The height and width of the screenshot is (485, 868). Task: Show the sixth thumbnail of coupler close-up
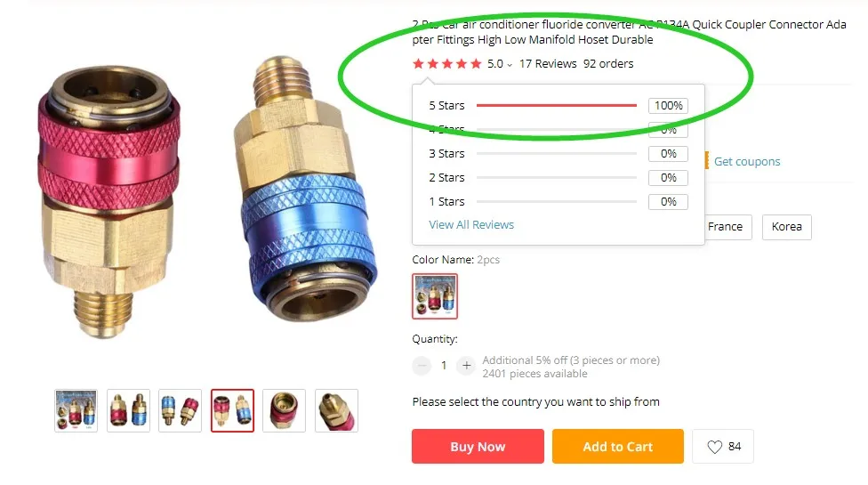click(x=336, y=411)
